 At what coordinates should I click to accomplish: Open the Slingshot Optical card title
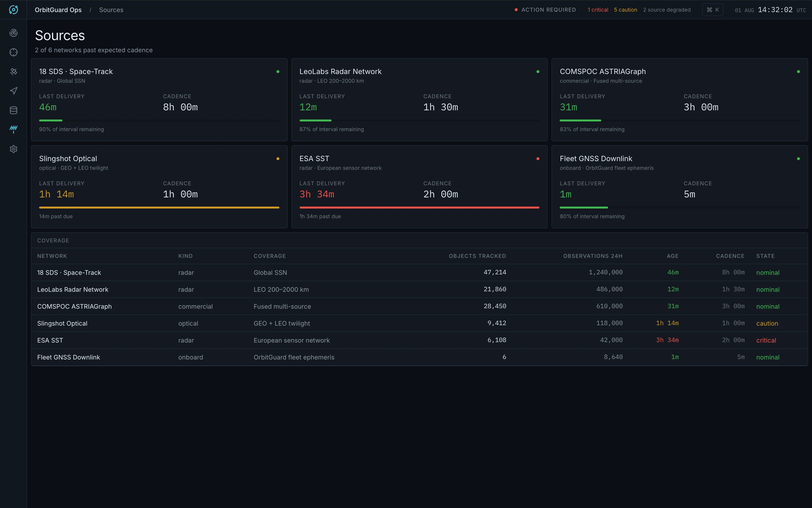[x=68, y=159]
